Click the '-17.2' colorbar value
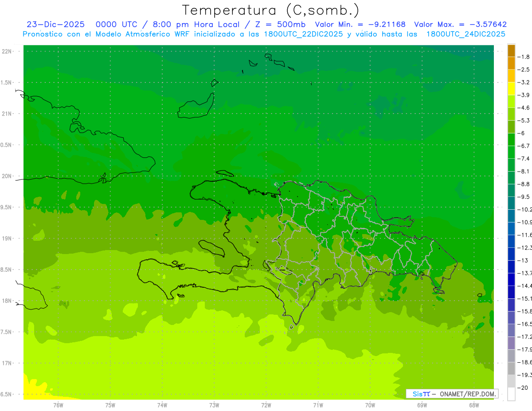Image resolution: width=532 pixels, height=411 pixels. point(525,337)
